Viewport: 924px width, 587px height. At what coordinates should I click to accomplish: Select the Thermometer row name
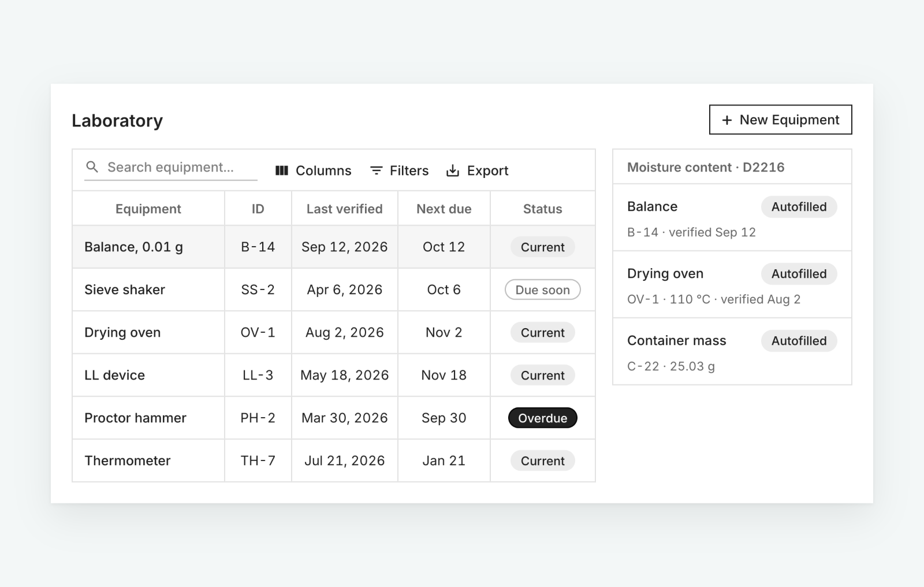(128, 460)
